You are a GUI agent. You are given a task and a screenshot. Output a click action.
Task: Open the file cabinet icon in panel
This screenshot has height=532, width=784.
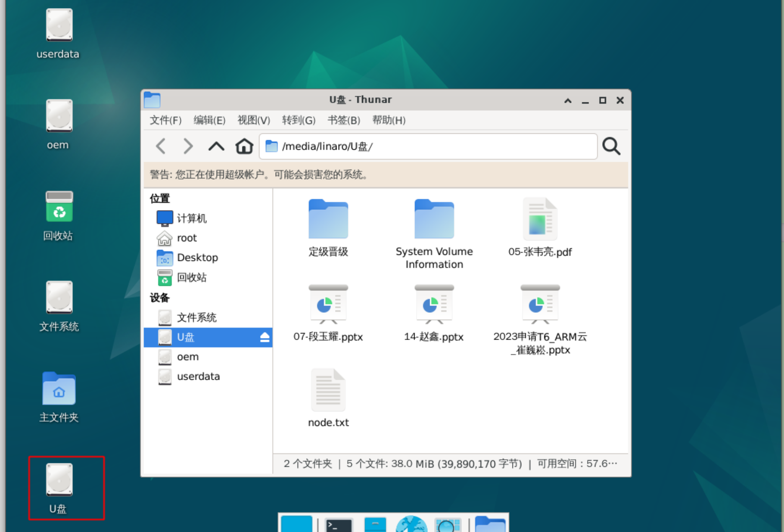[375, 525]
